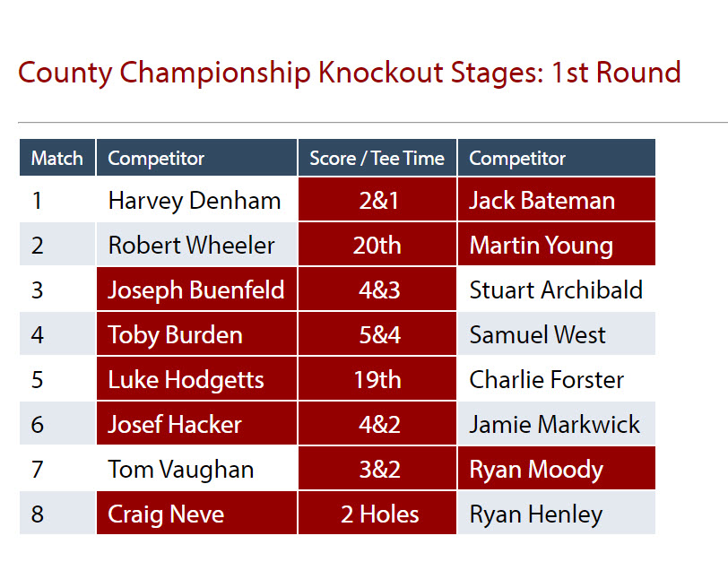
Task: Click Stuart Archibald's name
Action: [556, 289]
